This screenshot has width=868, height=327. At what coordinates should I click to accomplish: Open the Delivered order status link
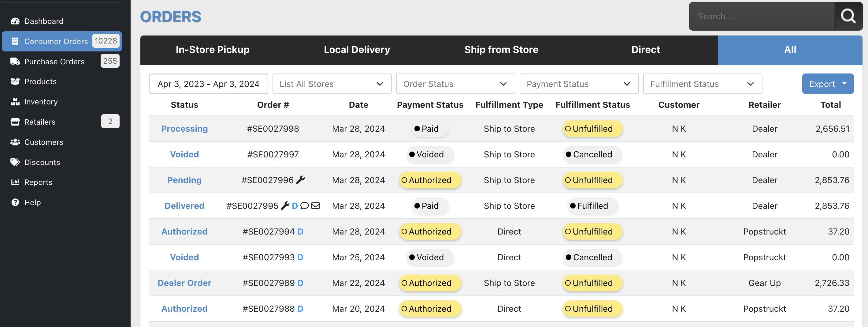(184, 205)
